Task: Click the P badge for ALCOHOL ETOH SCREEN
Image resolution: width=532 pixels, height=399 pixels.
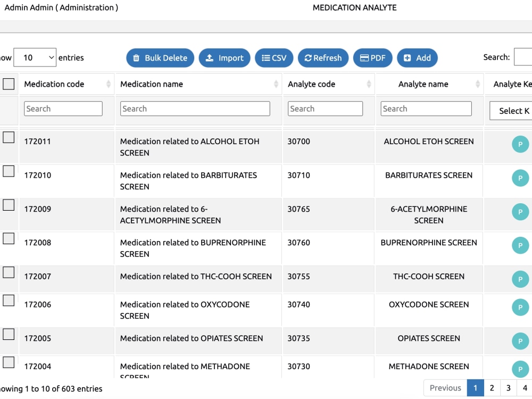Action: pyautogui.click(x=520, y=144)
